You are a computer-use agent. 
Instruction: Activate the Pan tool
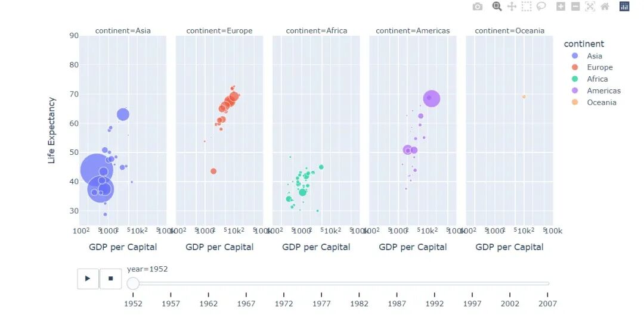(x=512, y=7)
